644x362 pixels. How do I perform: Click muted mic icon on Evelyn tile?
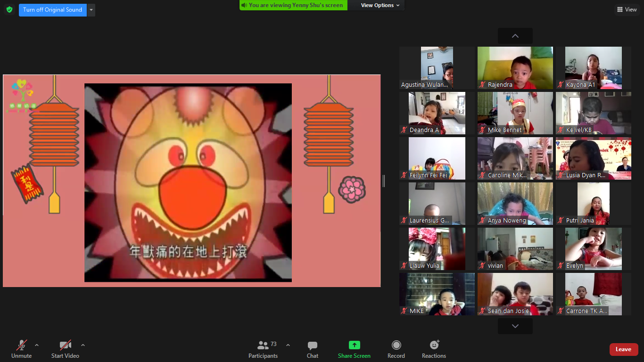click(561, 266)
